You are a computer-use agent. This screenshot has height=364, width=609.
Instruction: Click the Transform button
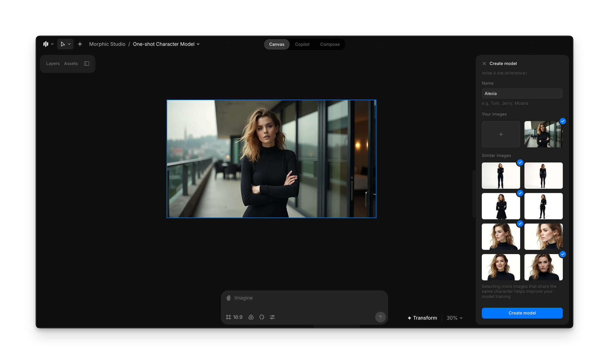[x=422, y=318]
